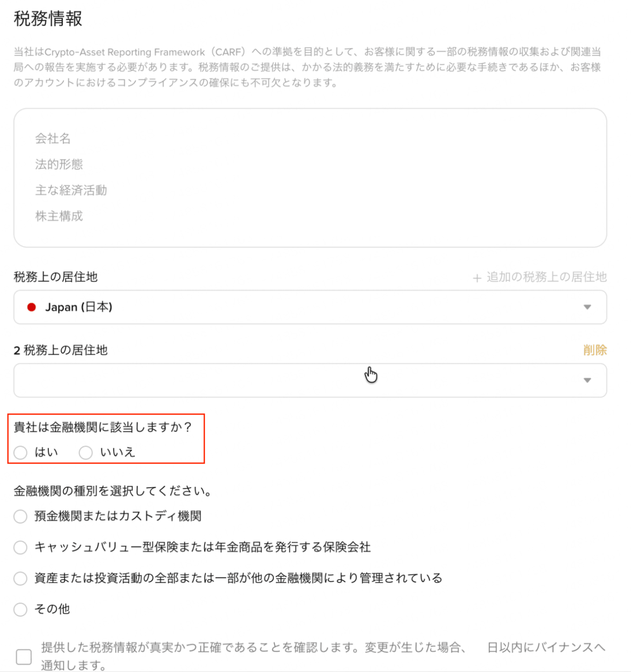Click the 会社名 field in the company box
Screen dimensions: 631x672
click(x=53, y=139)
